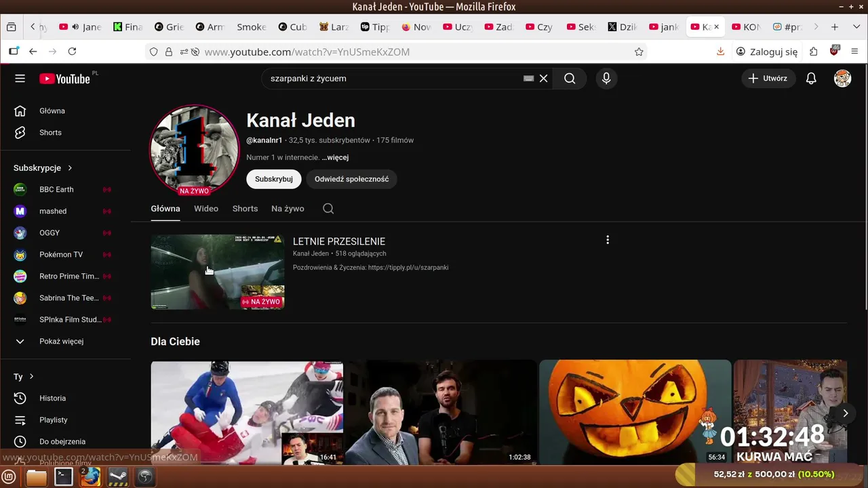Start voice search with microphone icon

coord(606,79)
